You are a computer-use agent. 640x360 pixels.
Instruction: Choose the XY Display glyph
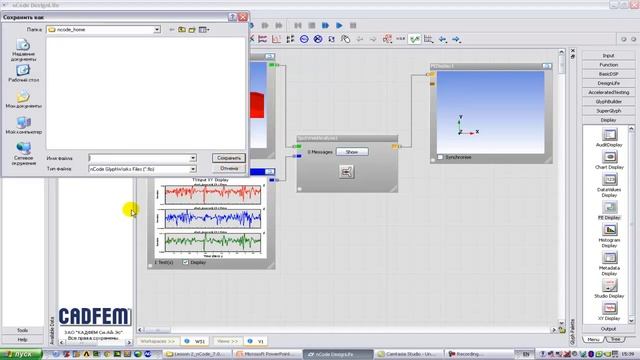[x=609, y=311]
